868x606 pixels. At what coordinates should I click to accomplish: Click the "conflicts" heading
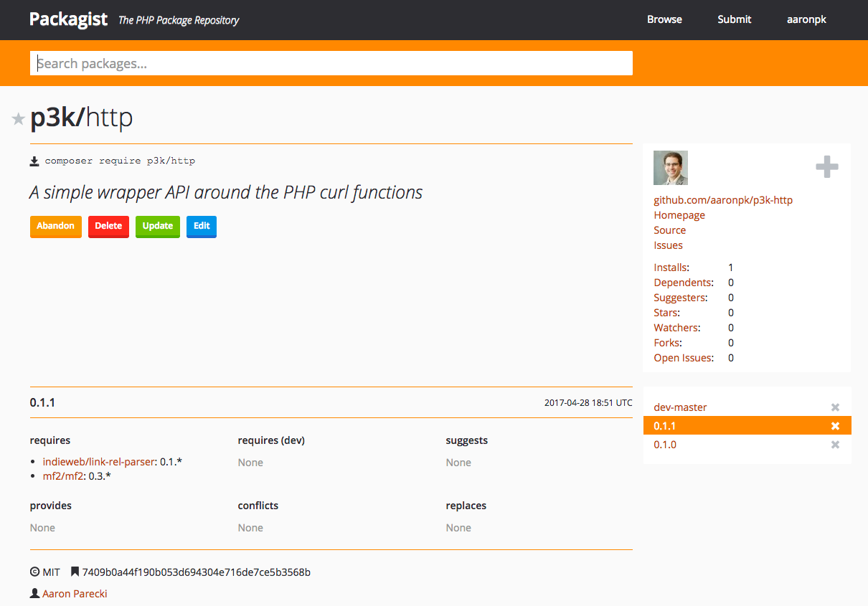[x=258, y=506]
